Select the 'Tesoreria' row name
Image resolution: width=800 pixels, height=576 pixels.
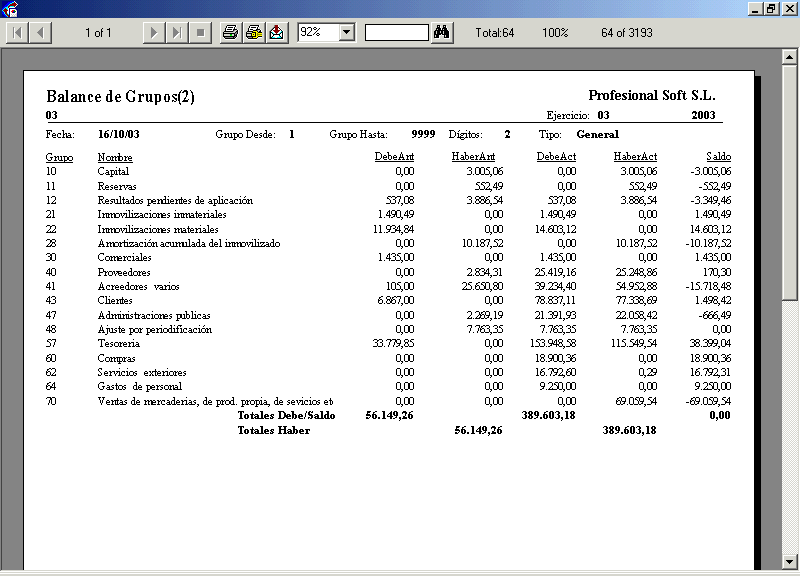point(118,343)
